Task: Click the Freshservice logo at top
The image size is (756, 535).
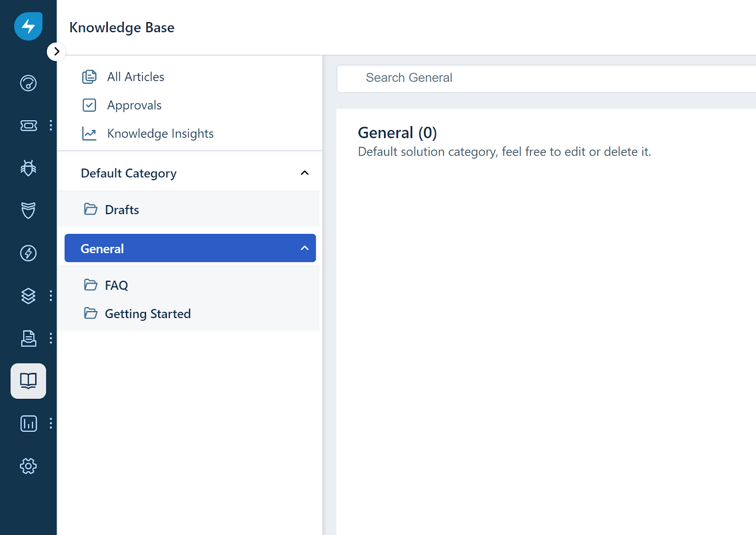Action: click(x=28, y=26)
